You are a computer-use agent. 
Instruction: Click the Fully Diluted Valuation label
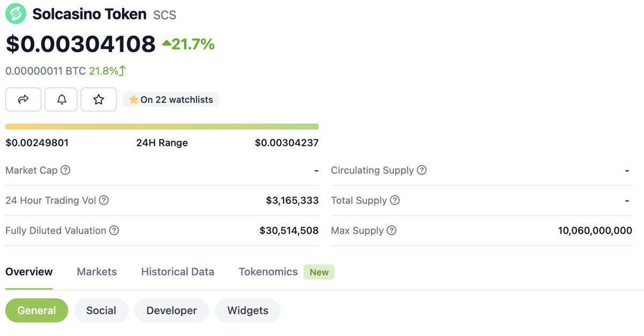pyautogui.click(x=56, y=230)
